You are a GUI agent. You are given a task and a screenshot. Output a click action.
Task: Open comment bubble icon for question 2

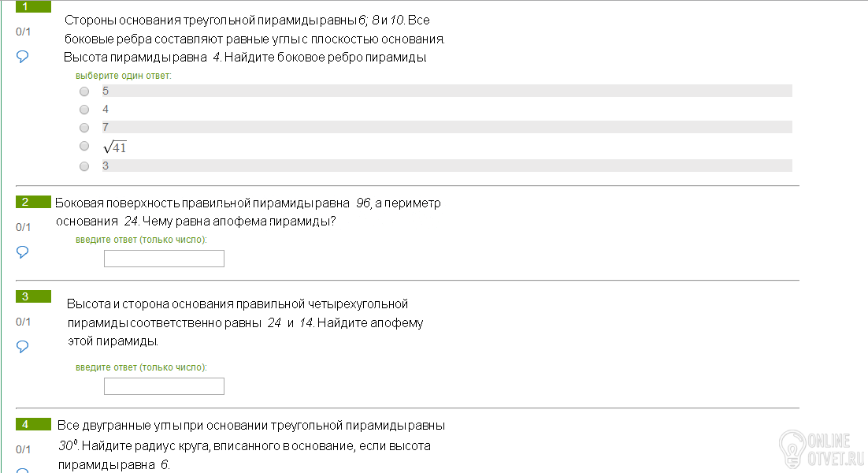(x=22, y=252)
